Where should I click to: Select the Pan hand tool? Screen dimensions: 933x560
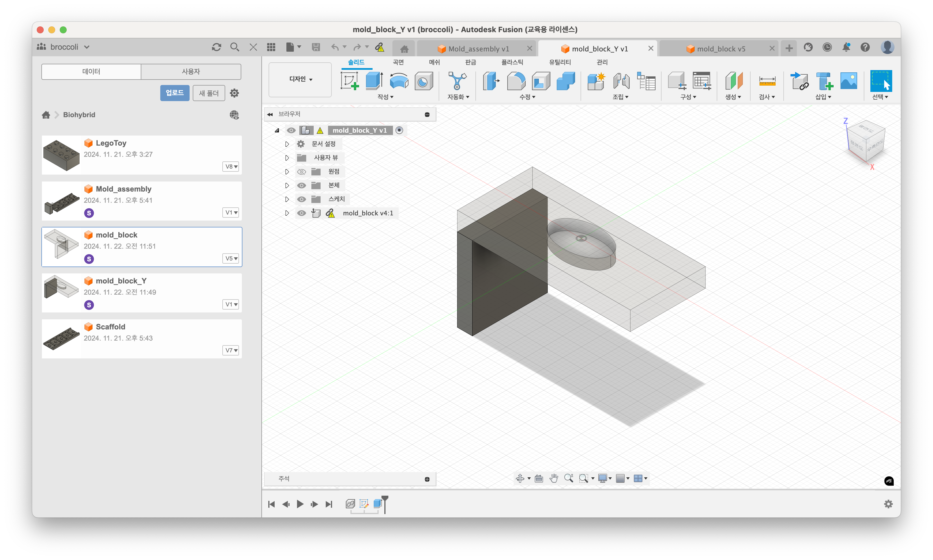point(554,478)
